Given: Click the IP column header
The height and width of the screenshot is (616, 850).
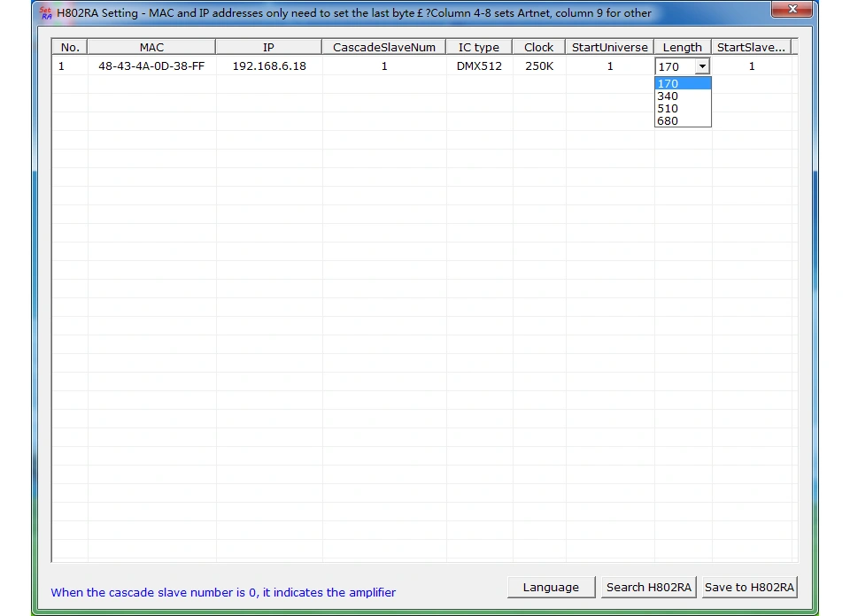Looking at the screenshot, I should (x=268, y=47).
